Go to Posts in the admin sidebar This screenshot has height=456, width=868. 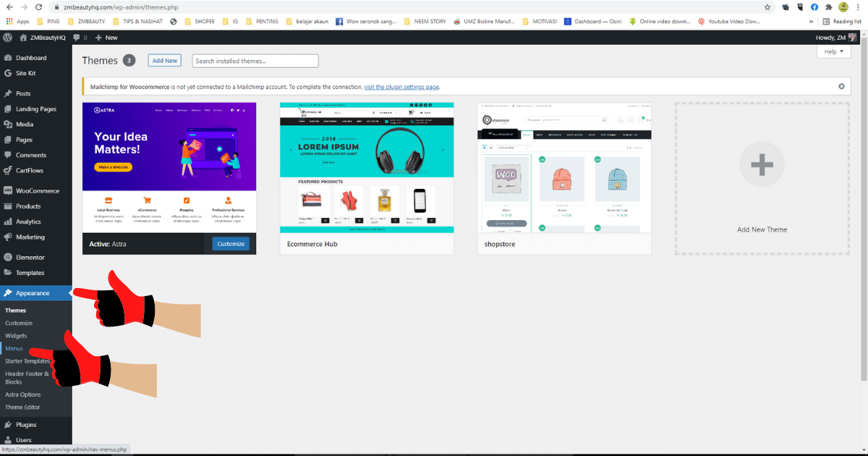point(24,93)
